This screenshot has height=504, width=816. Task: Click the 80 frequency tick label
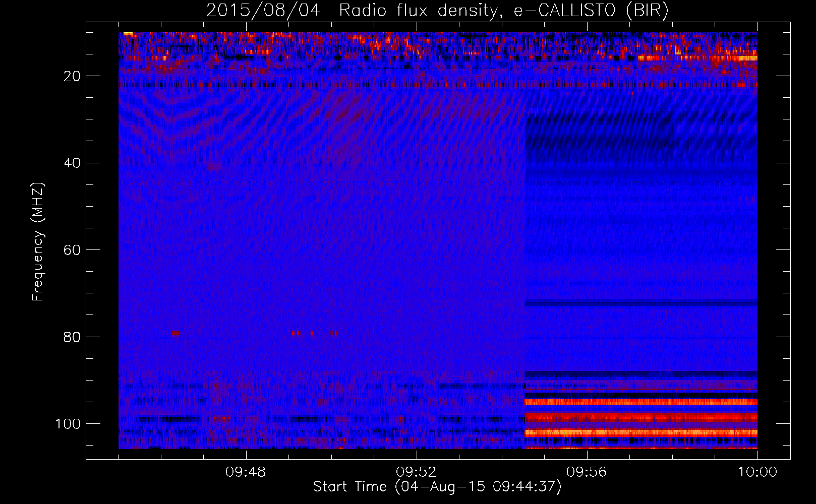72,337
